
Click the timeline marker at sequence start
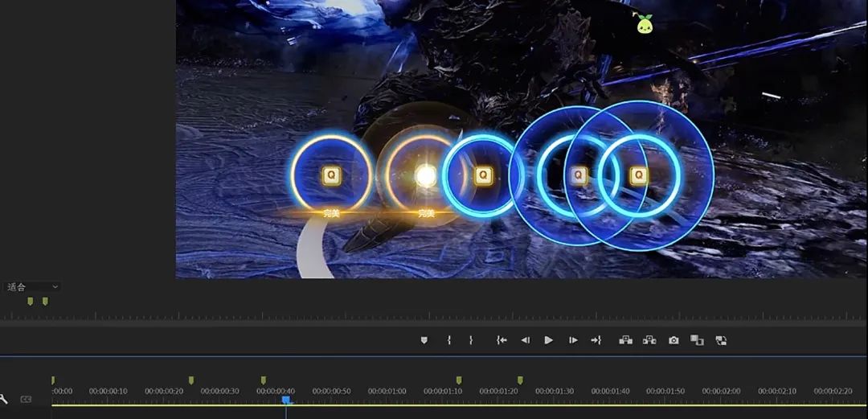pyautogui.click(x=53, y=380)
